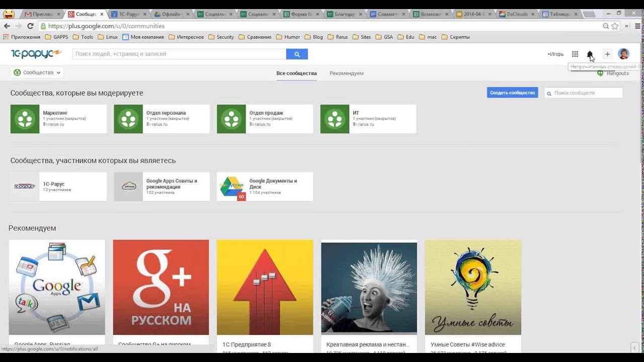Open the Google Drive community thumbnail with 60 badge
The height and width of the screenshot is (362, 644).
(231, 187)
